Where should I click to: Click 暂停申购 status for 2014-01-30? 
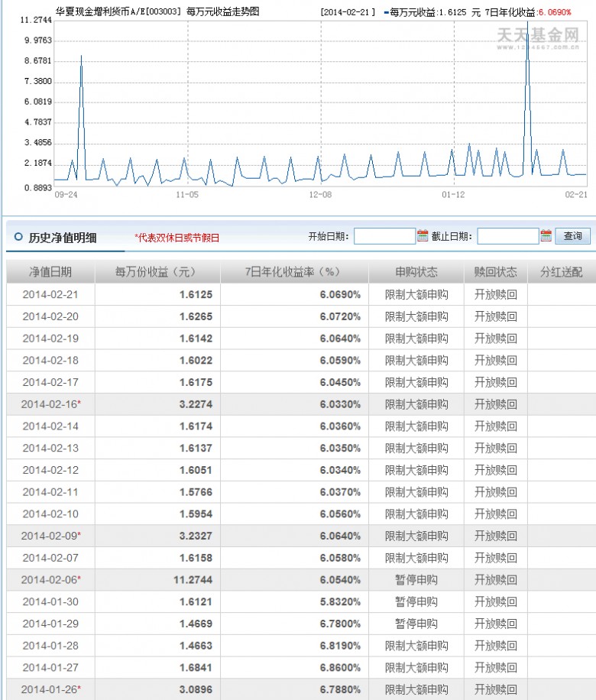(x=416, y=601)
